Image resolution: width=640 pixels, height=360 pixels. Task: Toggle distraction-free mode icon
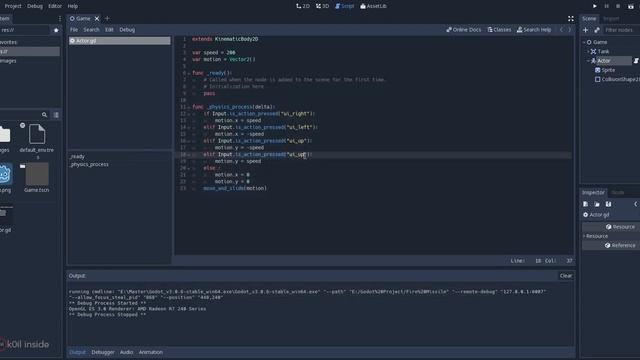pos(571,18)
